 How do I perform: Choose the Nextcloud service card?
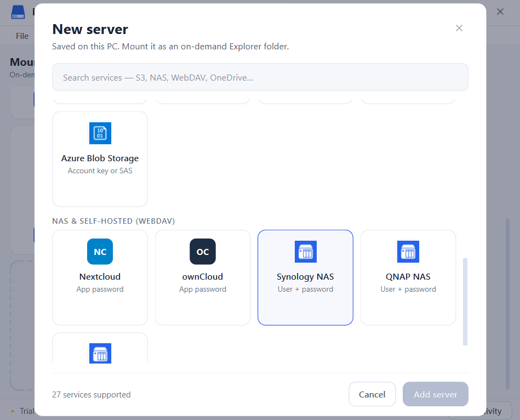(x=100, y=277)
